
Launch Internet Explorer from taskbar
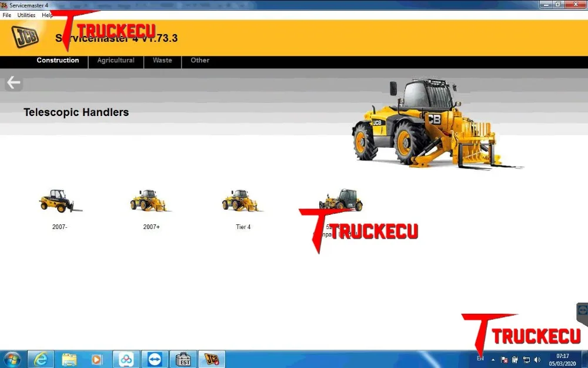click(41, 359)
